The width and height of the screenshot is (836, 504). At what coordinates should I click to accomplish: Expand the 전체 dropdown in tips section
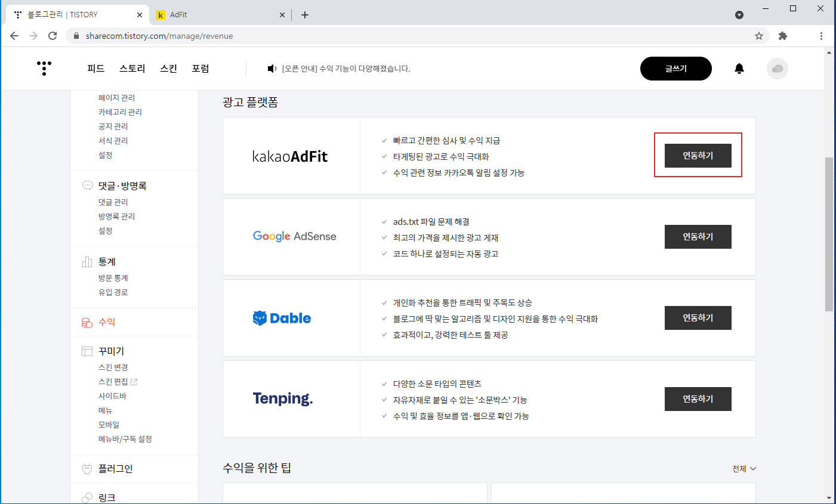744,469
